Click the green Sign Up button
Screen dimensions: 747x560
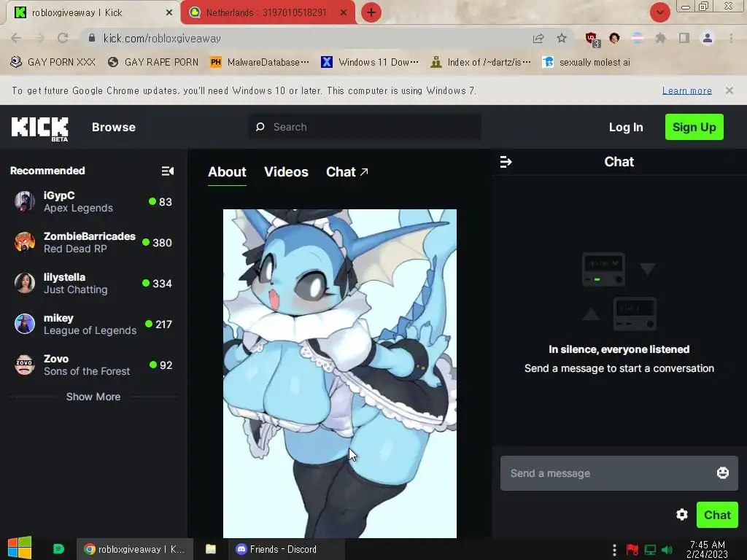pos(694,127)
